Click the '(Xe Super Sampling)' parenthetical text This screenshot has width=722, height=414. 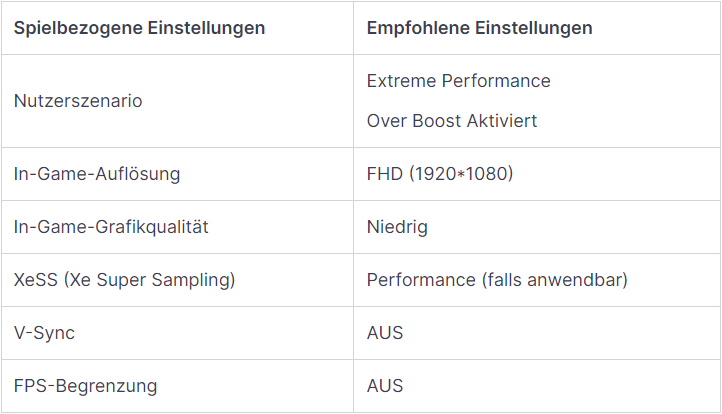(x=149, y=280)
